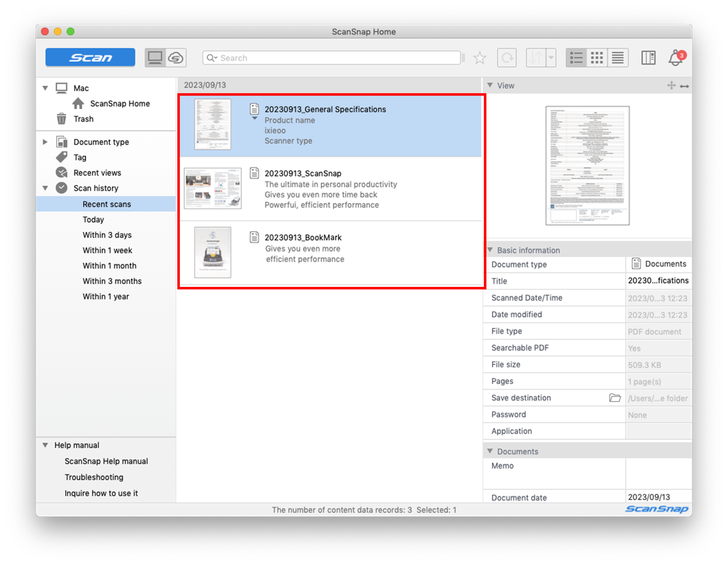This screenshot has width=728, height=564.
Task: Toggle the panel layout columns icon
Action: pos(648,58)
